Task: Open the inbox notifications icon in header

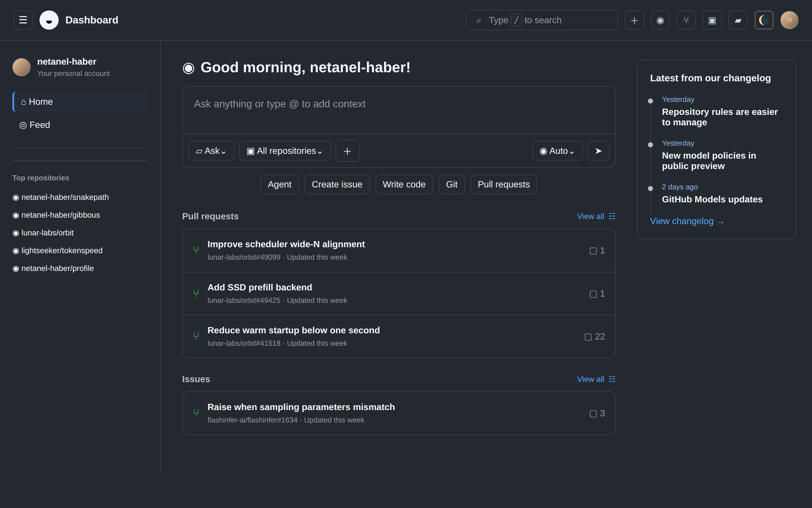Action: [738, 20]
